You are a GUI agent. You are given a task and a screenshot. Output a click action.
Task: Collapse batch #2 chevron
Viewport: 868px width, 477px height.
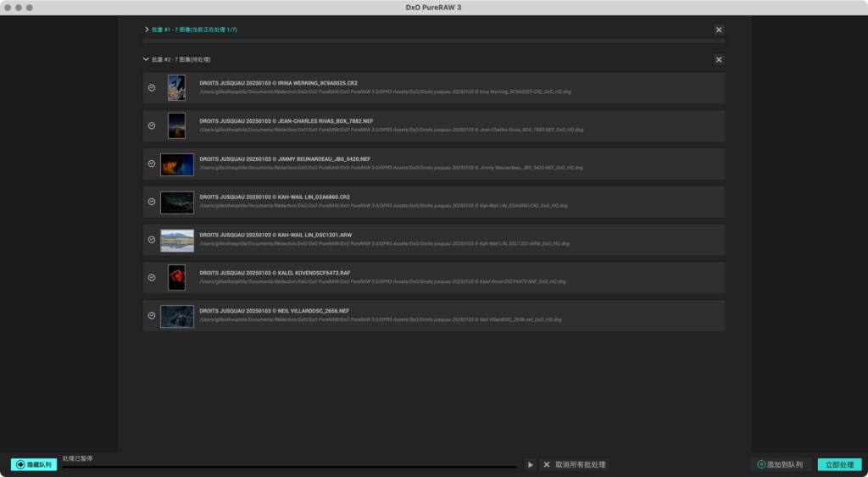[146, 59]
